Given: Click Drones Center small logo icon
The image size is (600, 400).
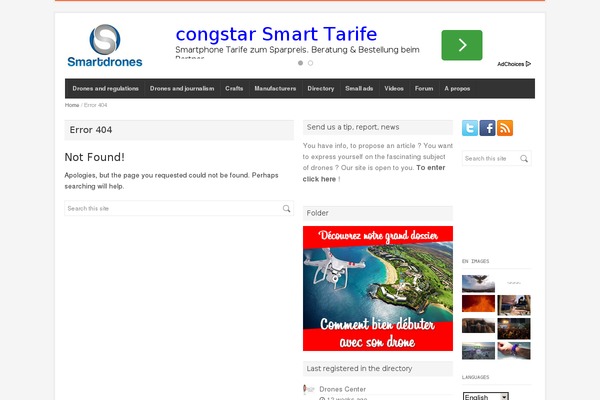Looking at the screenshot, I should click(x=308, y=389).
